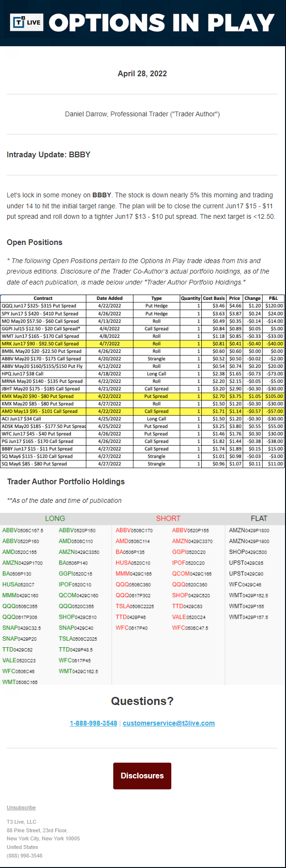Open the SHOP0429C500 flat holding
The image size is (286, 868).
(248, 552)
